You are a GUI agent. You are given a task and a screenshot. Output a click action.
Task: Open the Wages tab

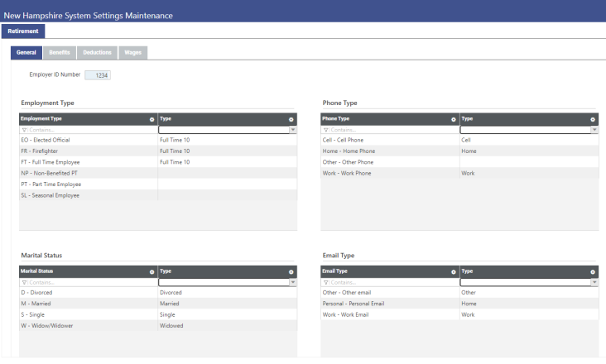click(132, 52)
